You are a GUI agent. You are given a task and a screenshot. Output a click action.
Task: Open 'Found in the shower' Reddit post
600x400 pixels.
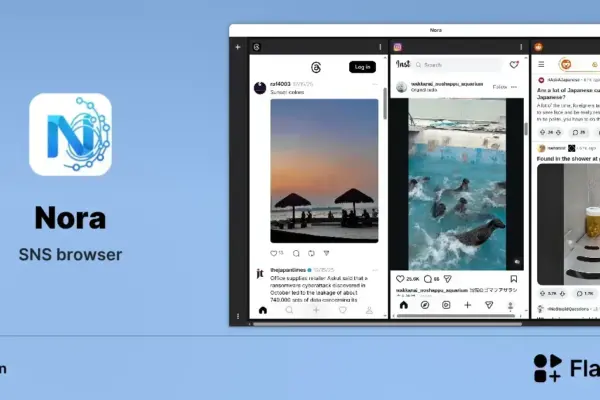568,158
